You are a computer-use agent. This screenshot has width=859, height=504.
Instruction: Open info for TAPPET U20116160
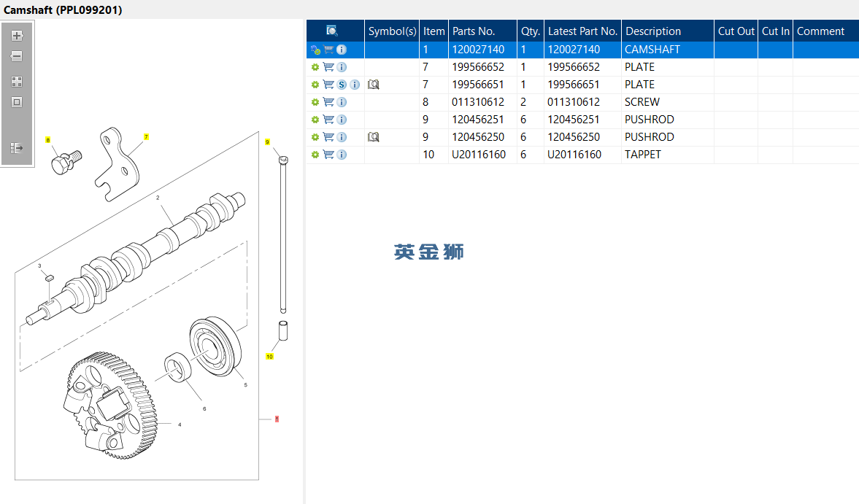tap(342, 155)
